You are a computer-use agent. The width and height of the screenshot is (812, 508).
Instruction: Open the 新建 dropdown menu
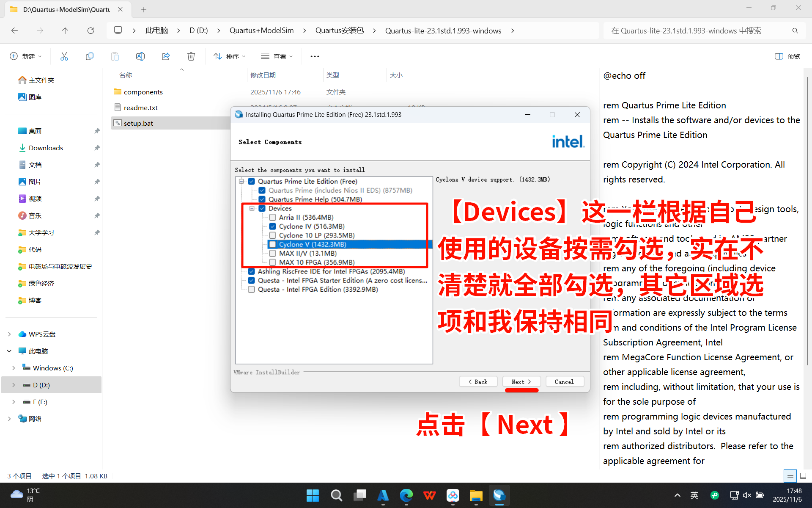tap(26, 56)
